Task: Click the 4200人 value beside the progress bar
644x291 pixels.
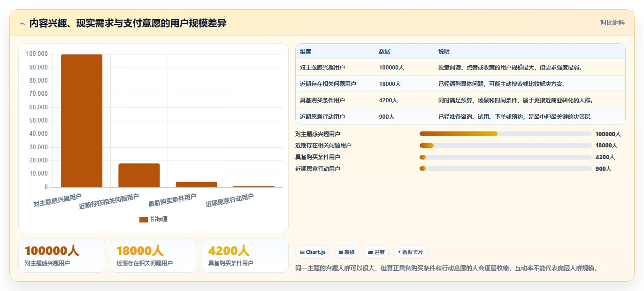Action: pyautogui.click(x=605, y=157)
